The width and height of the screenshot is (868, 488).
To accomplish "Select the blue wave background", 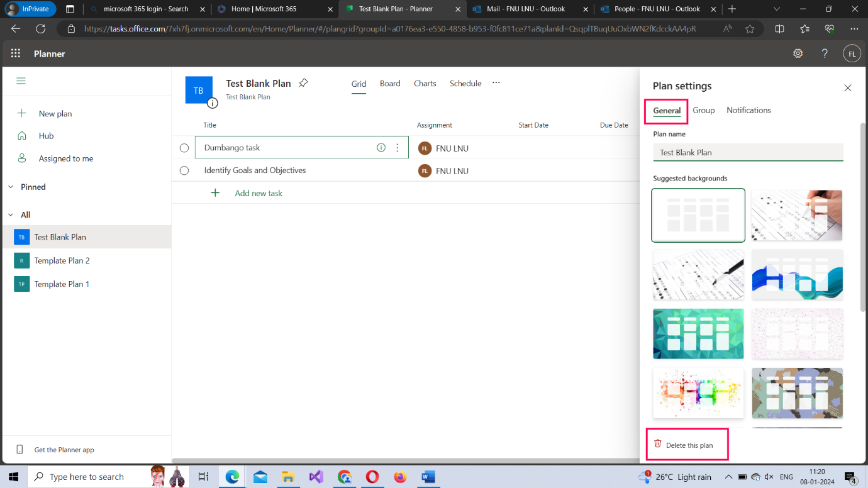I will [x=797, y=274].
